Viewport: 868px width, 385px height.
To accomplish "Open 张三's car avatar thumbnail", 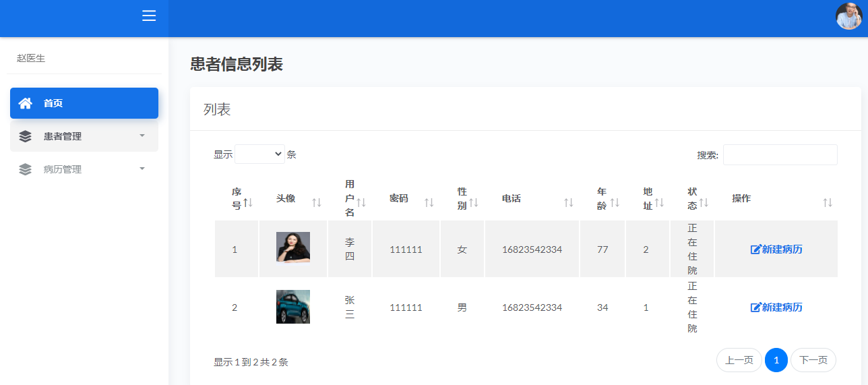I will click(x=293, y=307).
